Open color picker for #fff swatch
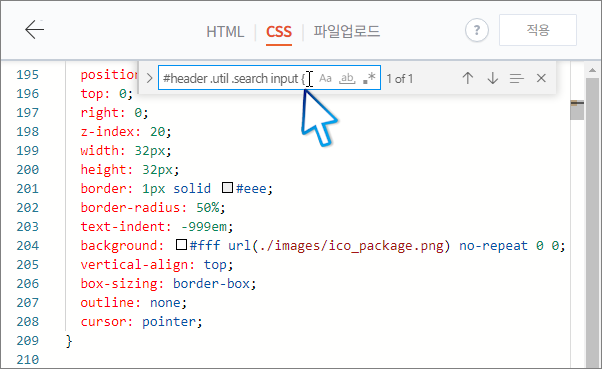This screenshot has width=602, height=369. coord(181,245)
